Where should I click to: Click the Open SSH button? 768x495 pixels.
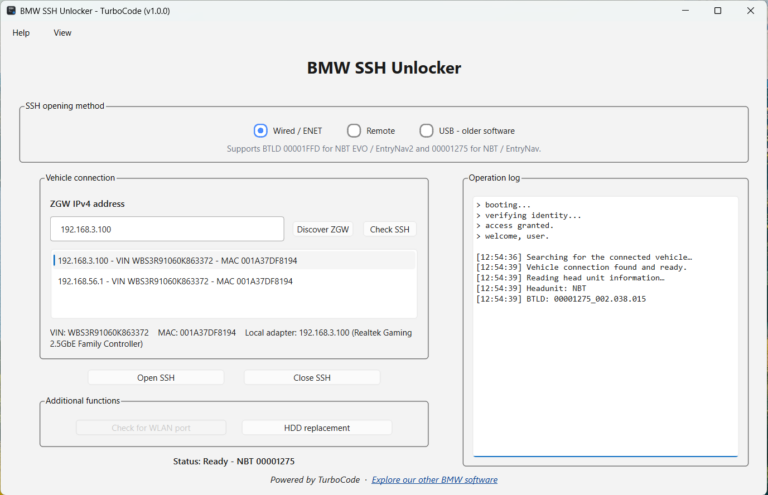coord(156,377)
